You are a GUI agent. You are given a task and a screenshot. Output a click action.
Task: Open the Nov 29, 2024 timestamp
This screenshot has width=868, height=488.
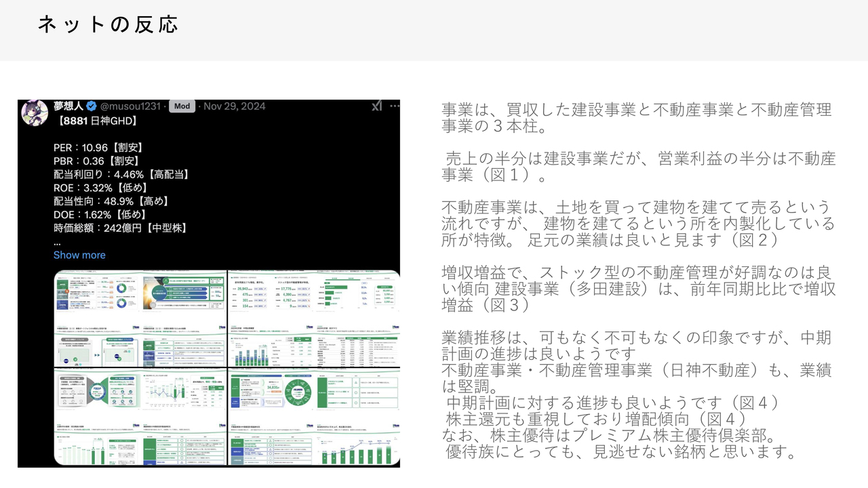pos(235,106)
